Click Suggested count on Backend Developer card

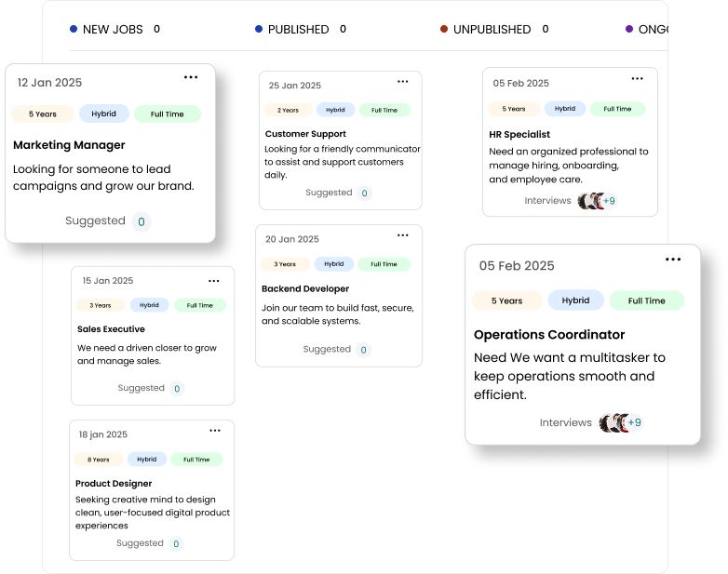[x=364, y=350]
